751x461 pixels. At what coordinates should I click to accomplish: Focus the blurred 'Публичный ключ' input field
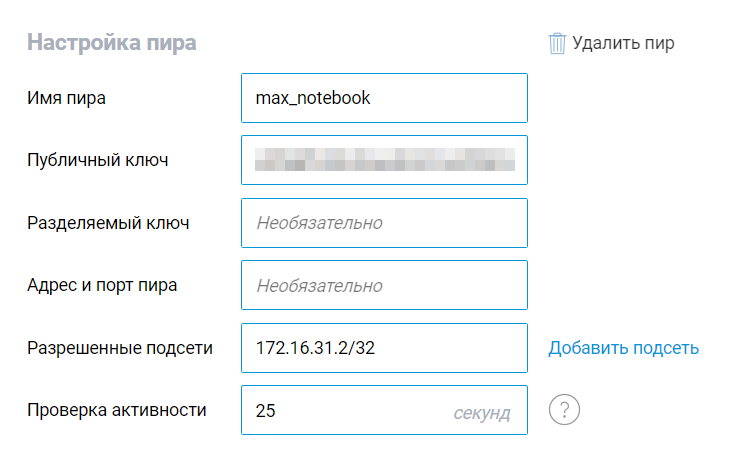click(384, 160)
